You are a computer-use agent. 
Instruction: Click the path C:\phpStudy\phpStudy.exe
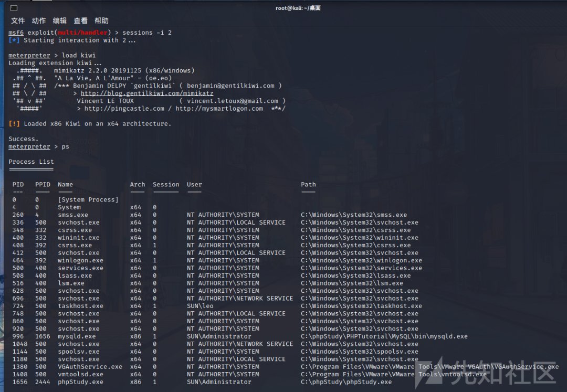pos(346,382)
